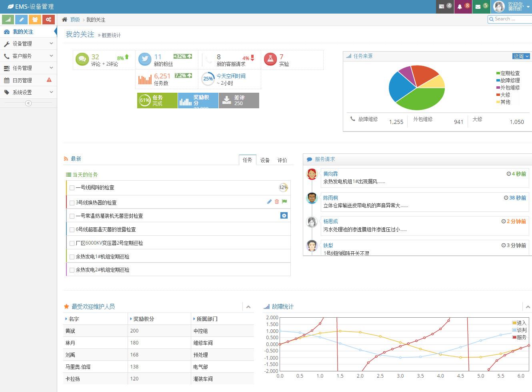Open 黄向霖 service request link

tap(330, 174)
